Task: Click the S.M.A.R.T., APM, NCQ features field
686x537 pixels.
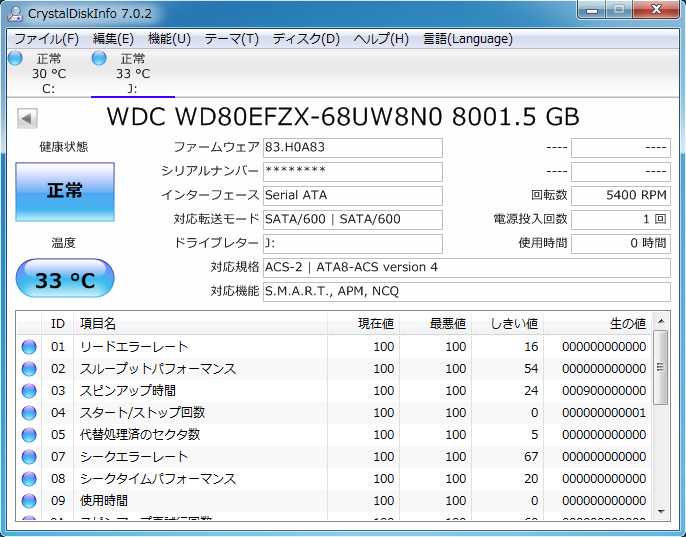Action: [x=466, y=292]
